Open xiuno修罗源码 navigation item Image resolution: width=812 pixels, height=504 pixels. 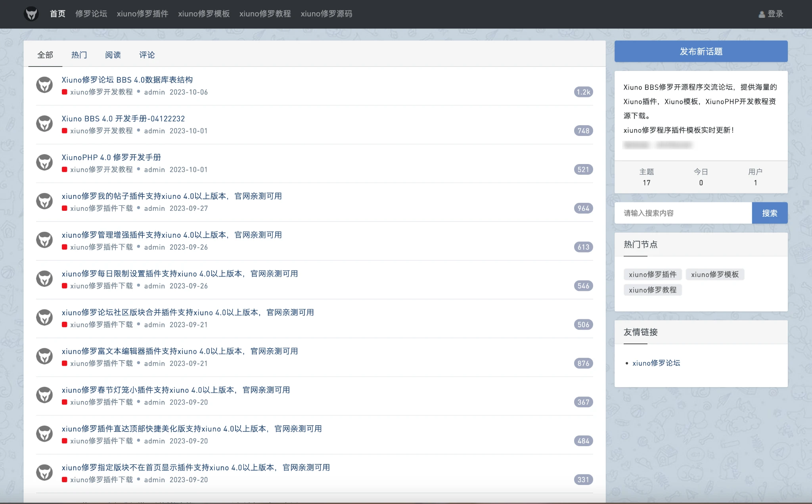(326, 14)
